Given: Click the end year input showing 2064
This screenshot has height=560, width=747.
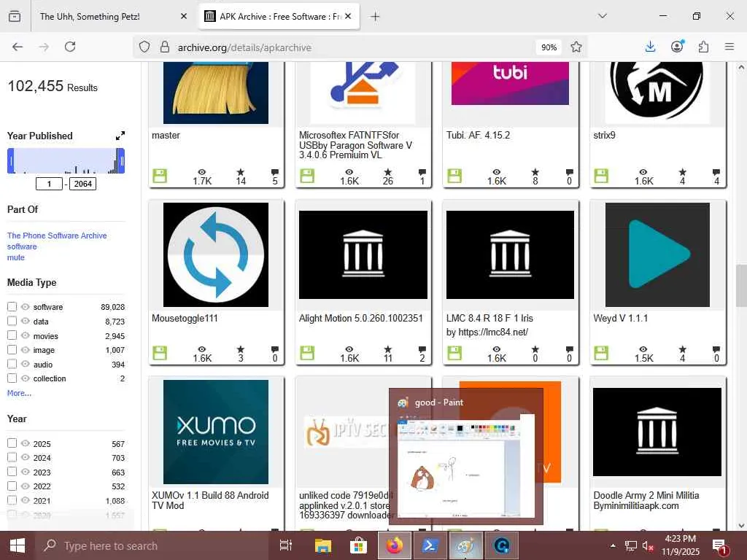Looking at the screenshot, I should [x=83, y=184].
